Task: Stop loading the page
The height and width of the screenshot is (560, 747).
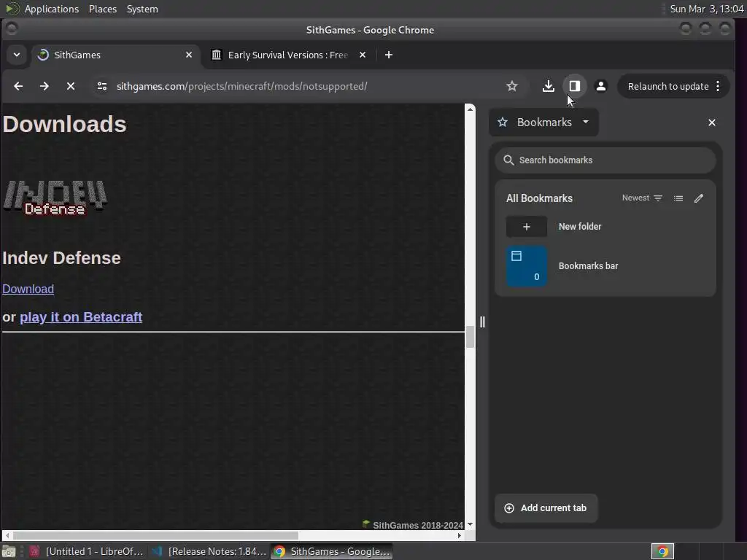Action: [71, 86]
